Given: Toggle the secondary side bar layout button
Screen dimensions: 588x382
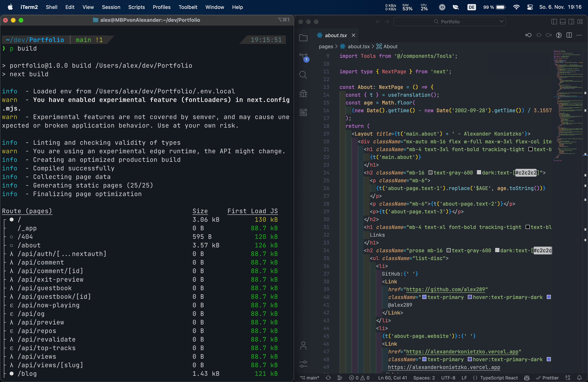Looking at the screenshot, I should click(571, 22).
